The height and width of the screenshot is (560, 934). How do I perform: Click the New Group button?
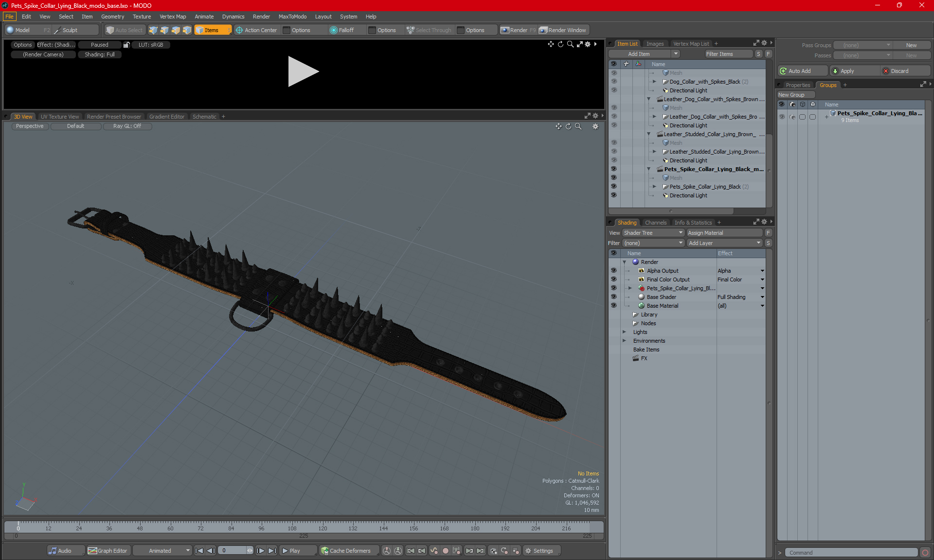point(791,95)
